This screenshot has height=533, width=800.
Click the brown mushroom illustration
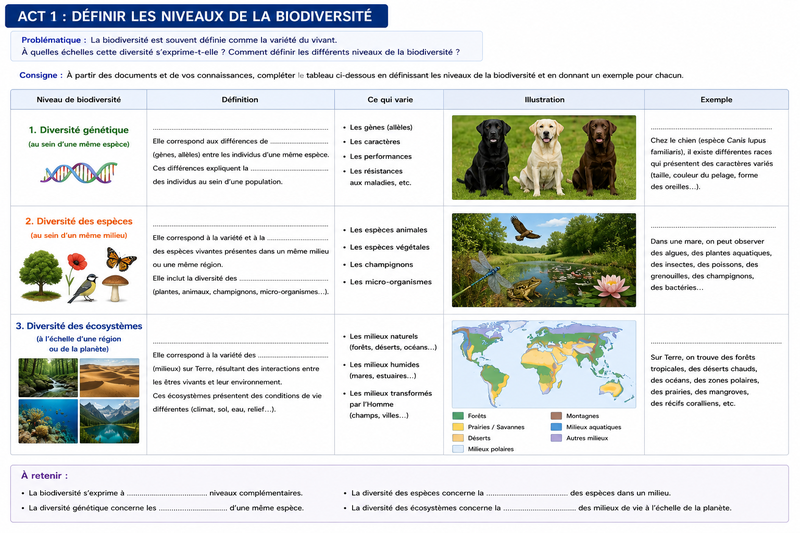pyautogui.click(x=115, y=288)
